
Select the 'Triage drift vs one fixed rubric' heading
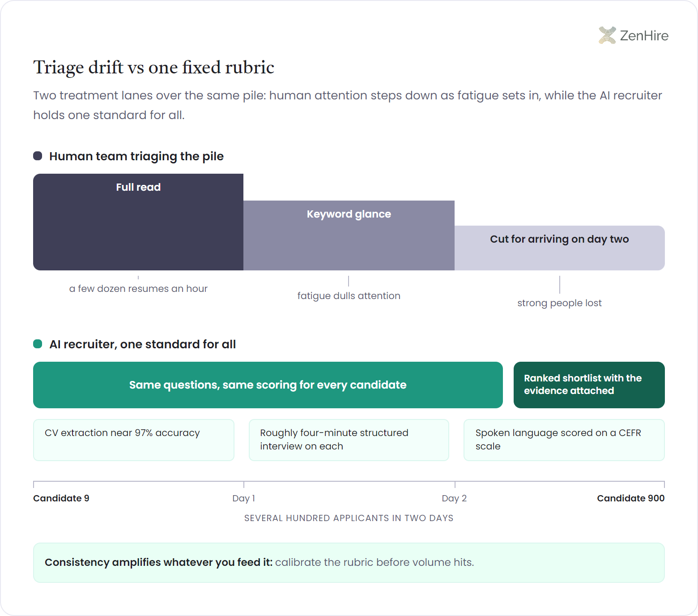click(153, 68)
